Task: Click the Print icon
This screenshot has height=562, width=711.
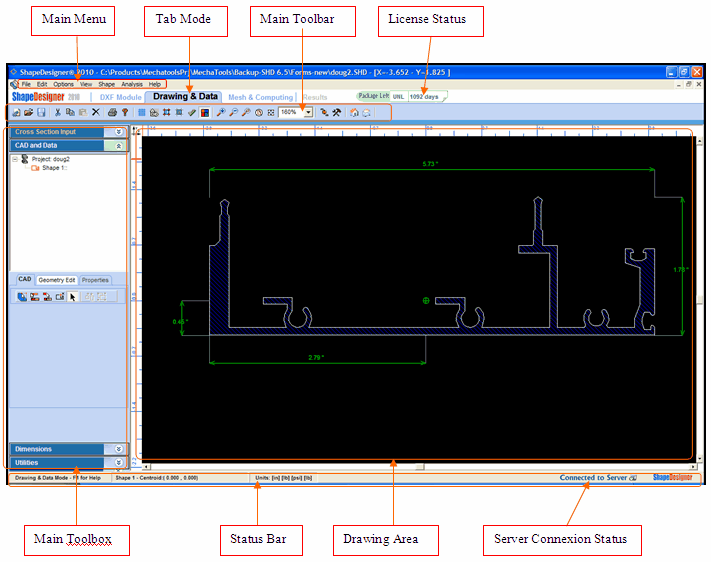Action: pos(112,112)
